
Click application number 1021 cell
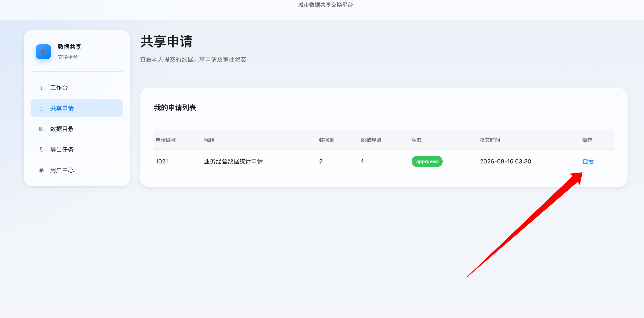click(162, 162)
